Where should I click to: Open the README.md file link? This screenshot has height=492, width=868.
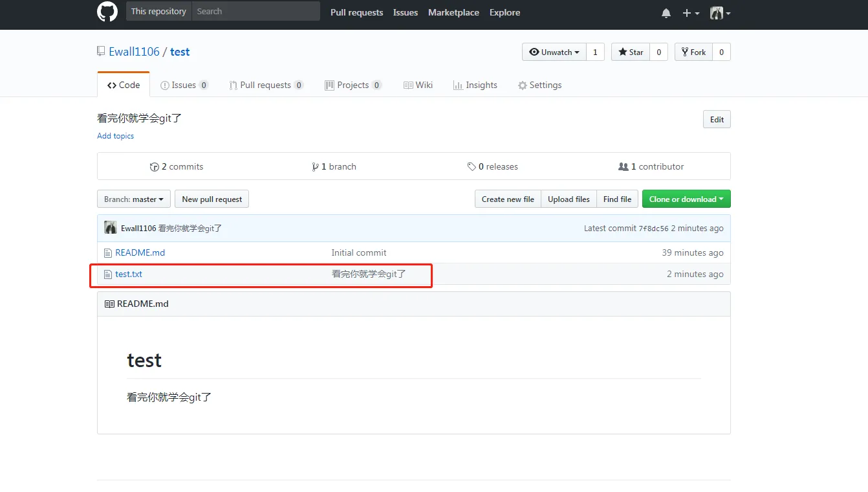click(140, 253)
